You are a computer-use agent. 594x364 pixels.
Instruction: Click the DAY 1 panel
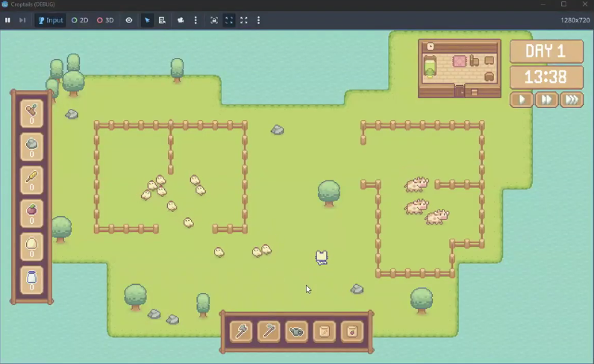(546, 51)
